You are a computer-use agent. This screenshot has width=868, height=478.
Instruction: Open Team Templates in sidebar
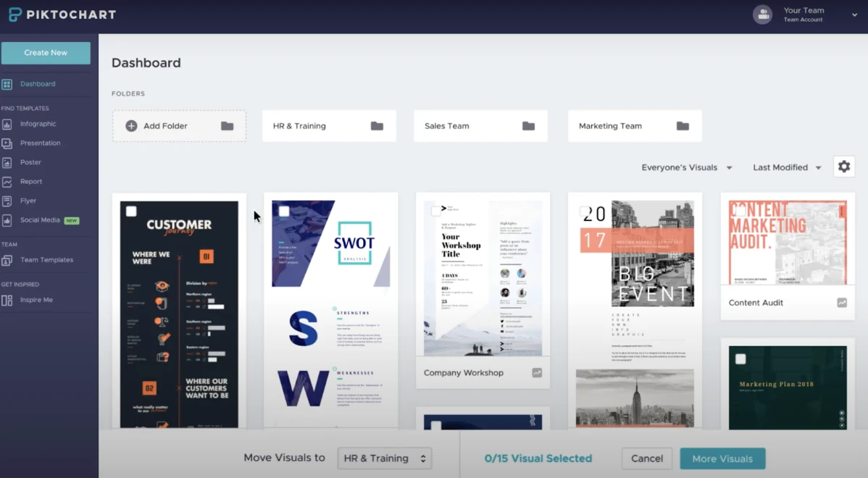tap(46, 260)
